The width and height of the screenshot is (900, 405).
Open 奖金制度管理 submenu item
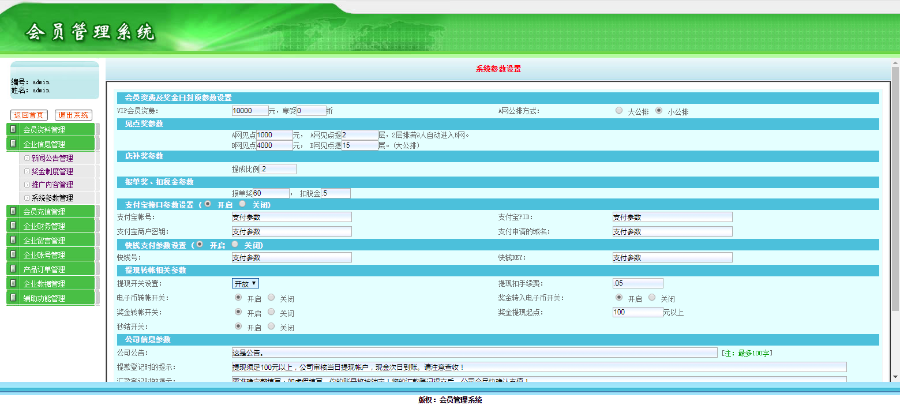pos(52,171)
